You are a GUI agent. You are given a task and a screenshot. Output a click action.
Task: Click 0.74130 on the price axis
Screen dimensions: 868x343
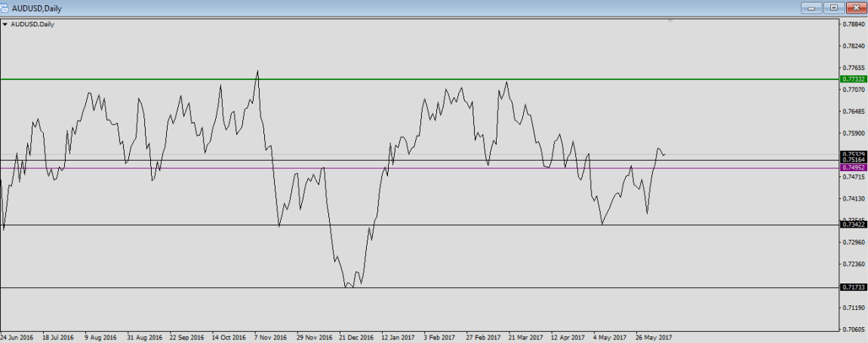tap(854, 198)
